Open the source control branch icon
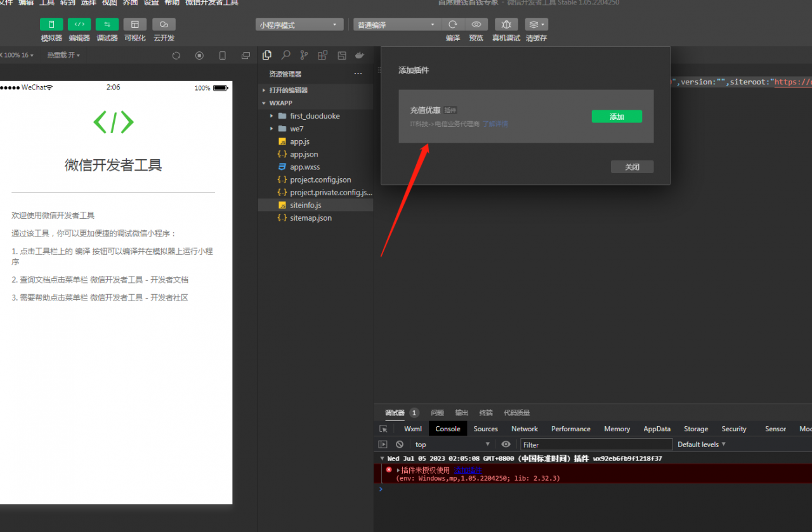 pyautogui.click(x=304, y=55)
